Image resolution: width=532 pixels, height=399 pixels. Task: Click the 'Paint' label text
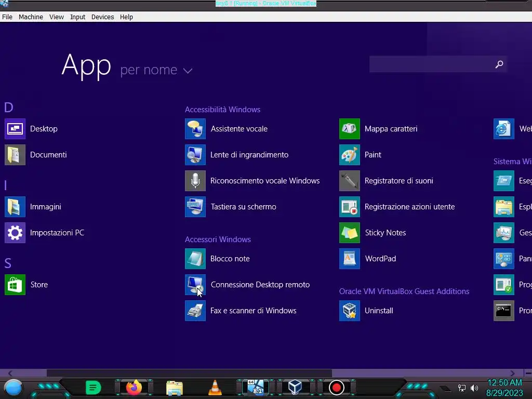click(x=373, y=155)
